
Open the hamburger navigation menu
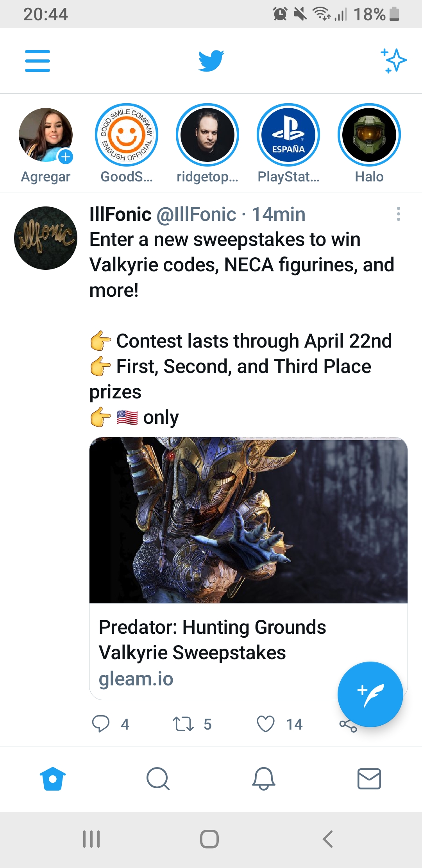[x=38, y=61]
